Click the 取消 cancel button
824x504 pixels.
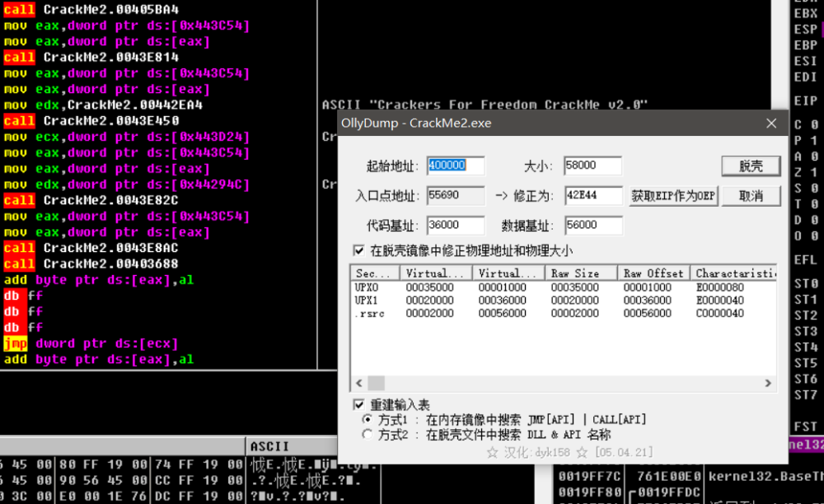coord(751,196)
